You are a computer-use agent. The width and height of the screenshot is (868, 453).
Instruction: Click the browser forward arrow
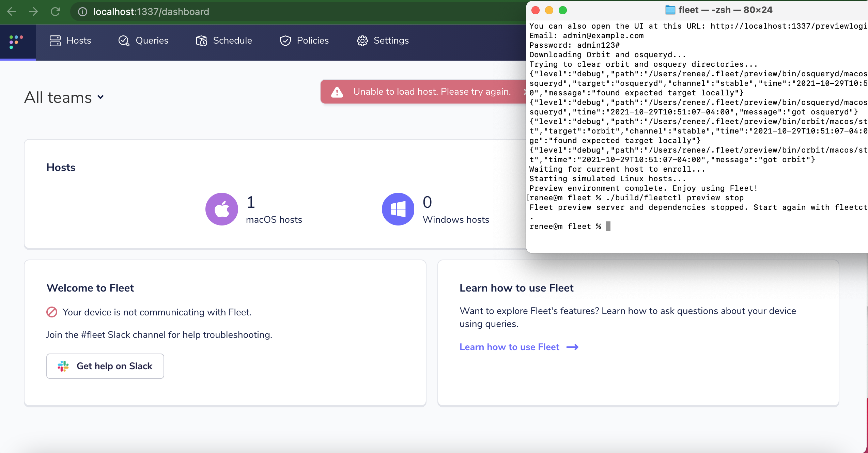[33, 12]
